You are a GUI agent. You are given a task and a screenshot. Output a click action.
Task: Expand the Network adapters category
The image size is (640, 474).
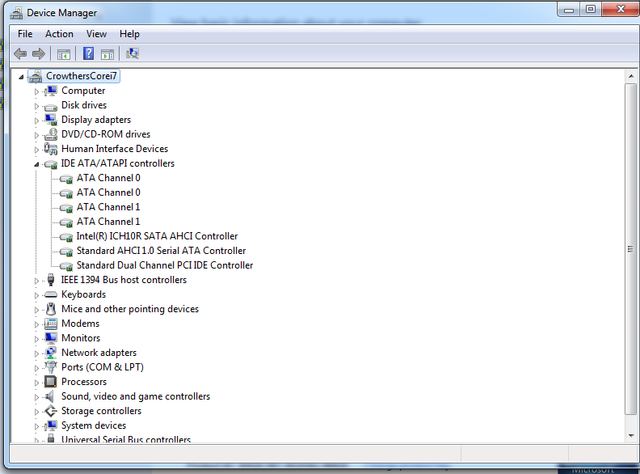tap(36, 354)
